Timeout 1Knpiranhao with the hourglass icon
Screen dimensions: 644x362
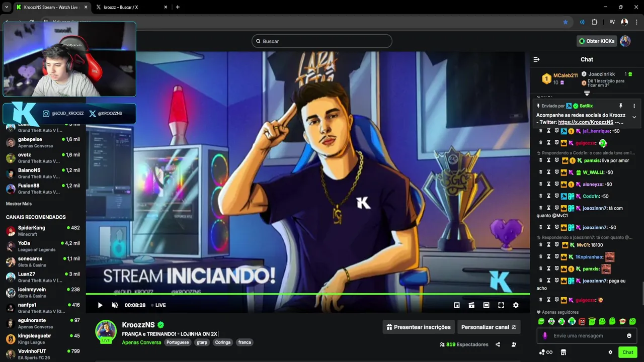click(x=549, y=257)
